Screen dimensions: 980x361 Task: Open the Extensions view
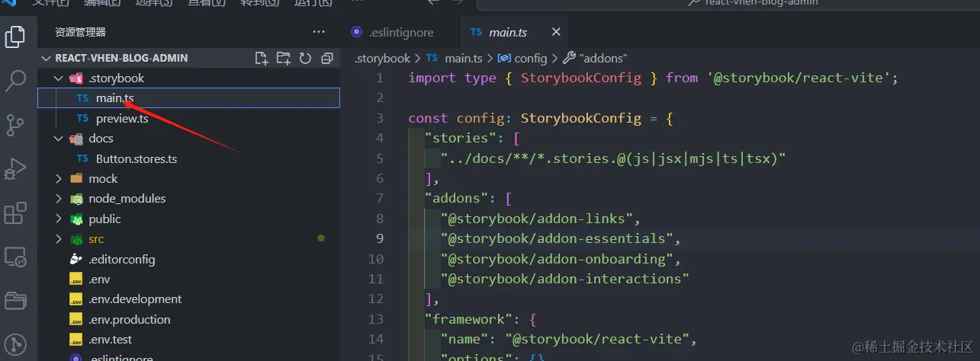(x=16, y=213)
